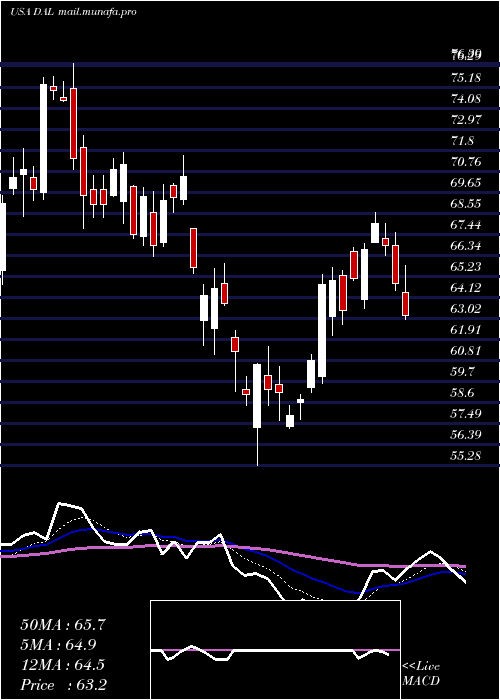Click the 74.08 price axis label
This screenshot has width=500, height=700.
pyautogui.click(x=466, y=99)
